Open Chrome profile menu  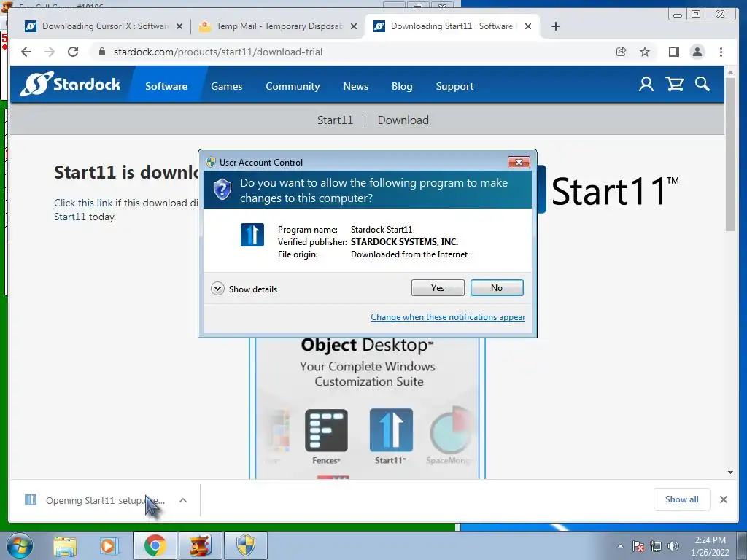pyautogui.click(x=697, y=52)
